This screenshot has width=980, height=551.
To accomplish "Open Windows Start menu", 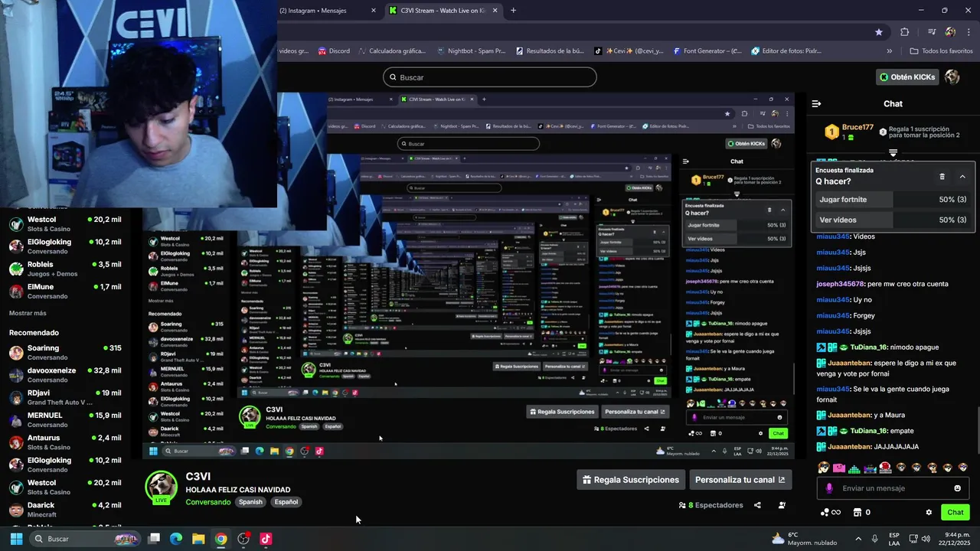I will [x=16, y=539].
